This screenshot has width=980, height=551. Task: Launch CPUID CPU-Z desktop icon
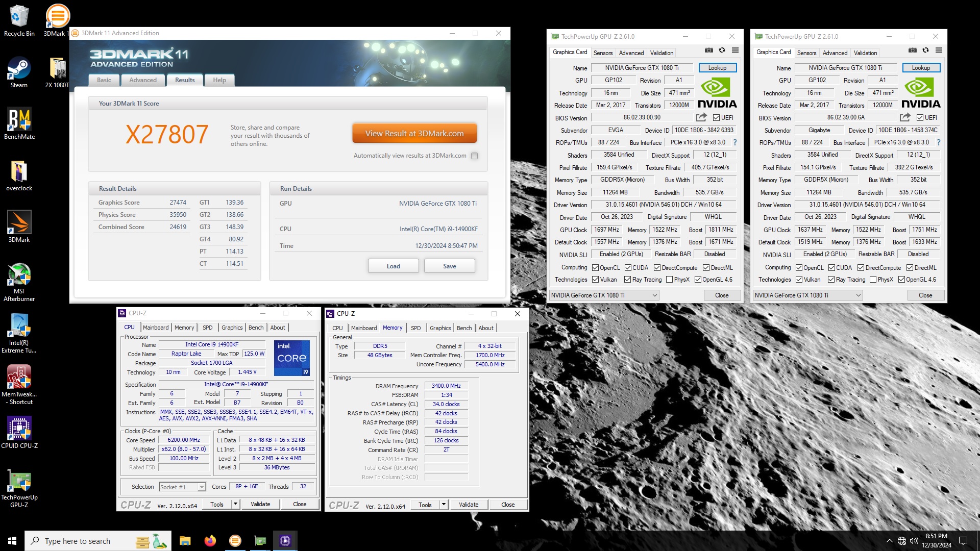click(x=19, y=433)
